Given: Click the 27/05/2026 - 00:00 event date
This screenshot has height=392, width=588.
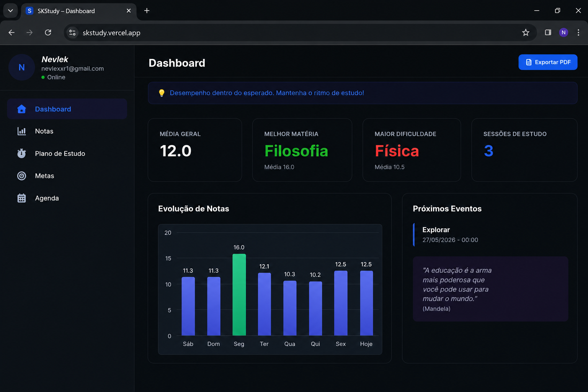Looking at the screenshot, I should tap(450, 240).
